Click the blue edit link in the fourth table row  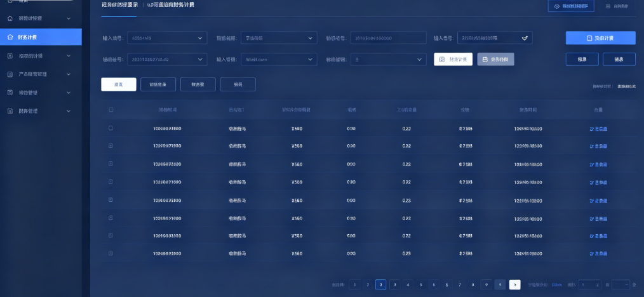tap(598, 183)
